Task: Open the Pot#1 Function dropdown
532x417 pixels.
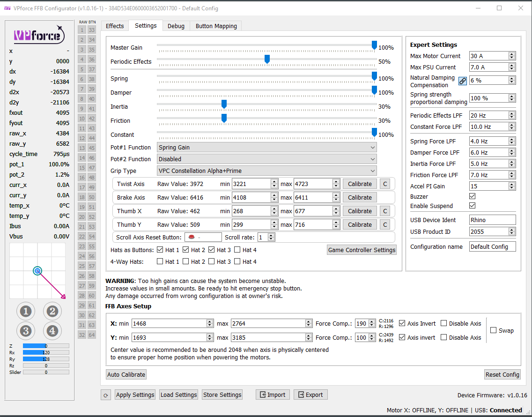Action: tap(267, 147)
